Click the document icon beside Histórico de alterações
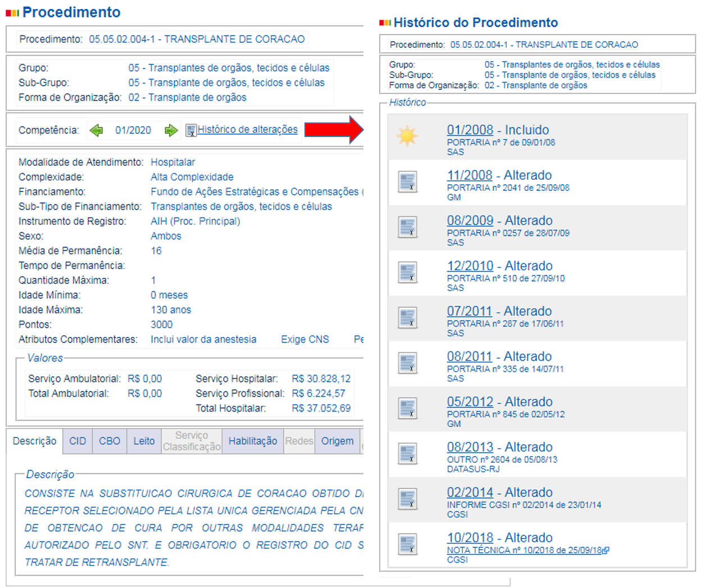 [191, 130]
